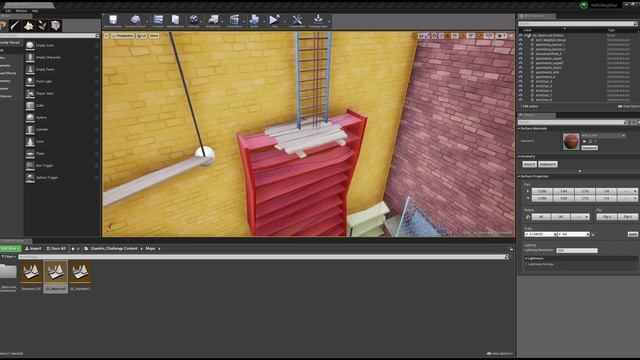Screen dimensions: 640x360
Task: Select the Paint mode brush icon
Action: [x=15, y=25]
